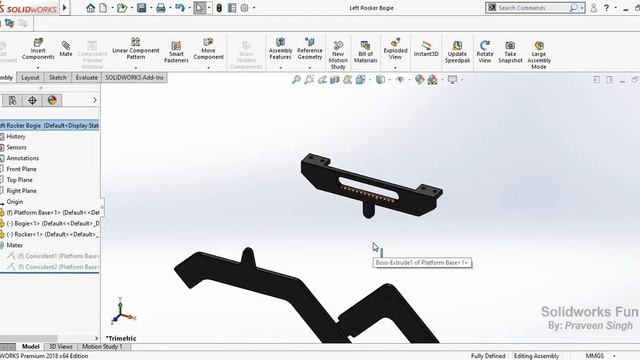Expand the feature manager panel tabs arrow

95,100
